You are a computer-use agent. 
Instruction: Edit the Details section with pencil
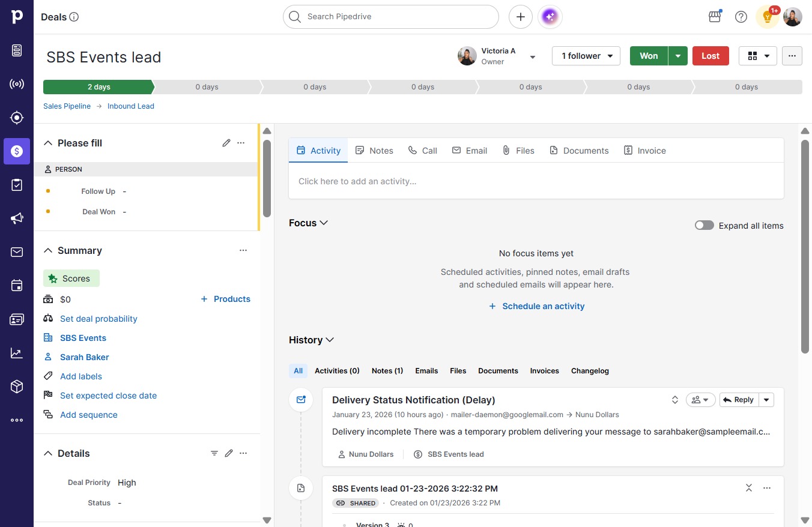coord(229,453)
